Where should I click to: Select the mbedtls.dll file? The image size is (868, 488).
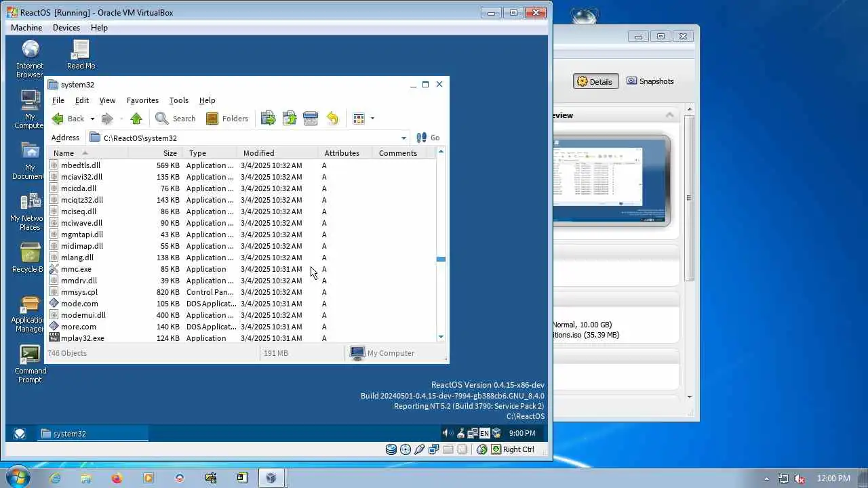click(x=80, y=165)
